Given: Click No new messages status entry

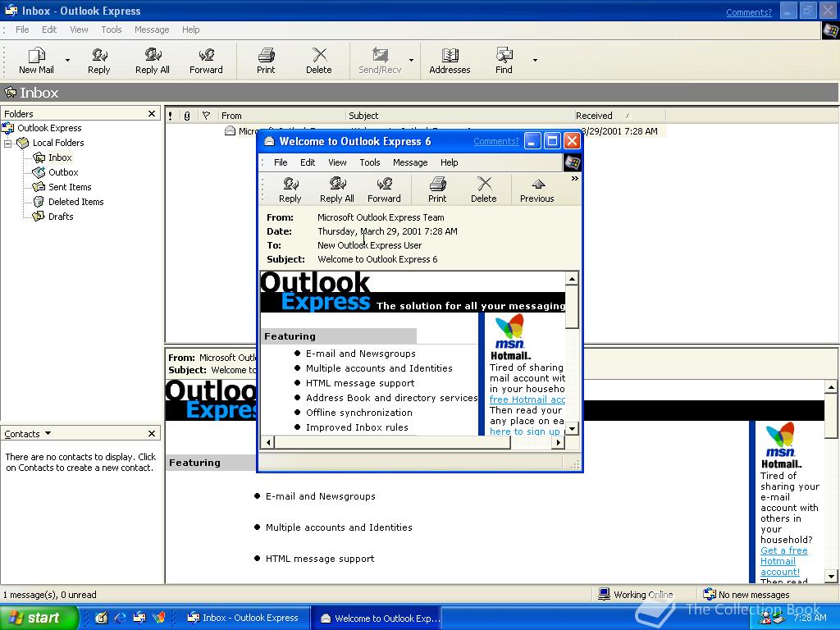Looking at the screenshot, I should tap(746, 595).
